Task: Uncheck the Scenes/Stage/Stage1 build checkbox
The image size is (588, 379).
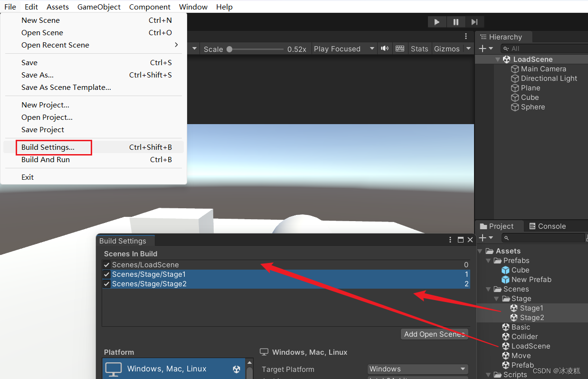Action: 106,274
